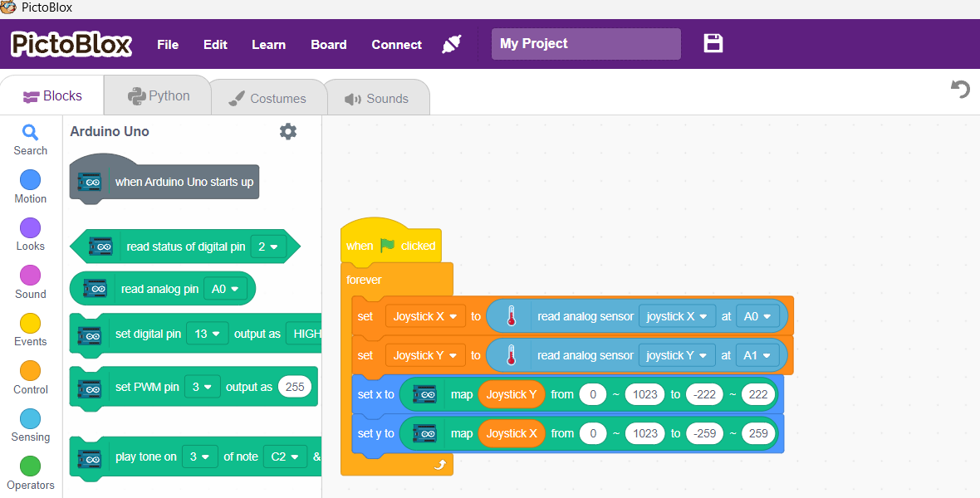Screen dimensions: 980x498
Task: Click Arduino icon in 'set y to' map block
Action: (425, 433)
